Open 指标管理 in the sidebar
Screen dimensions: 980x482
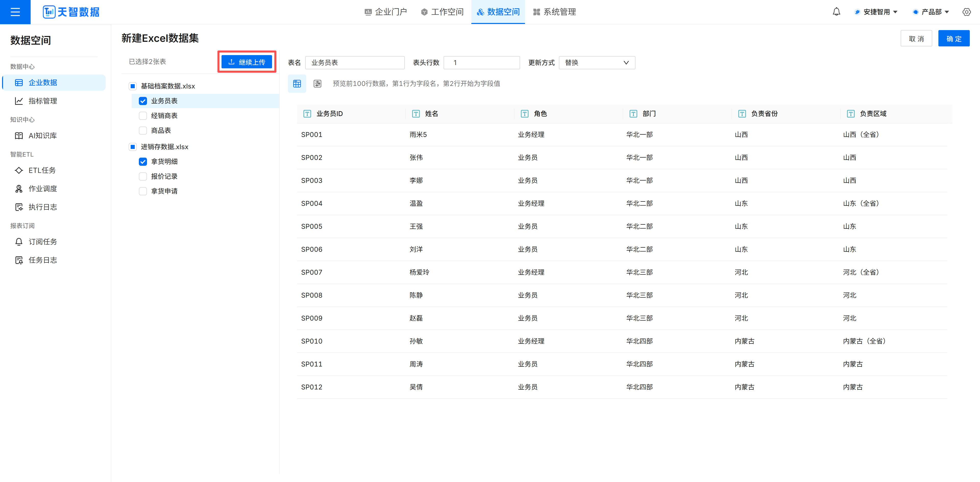click(54, 101)
